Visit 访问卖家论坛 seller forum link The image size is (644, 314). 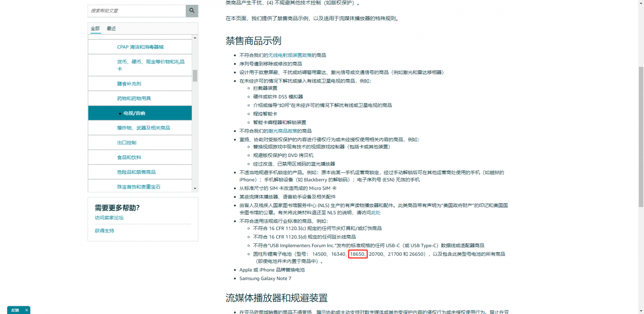(x=109, y=218)
